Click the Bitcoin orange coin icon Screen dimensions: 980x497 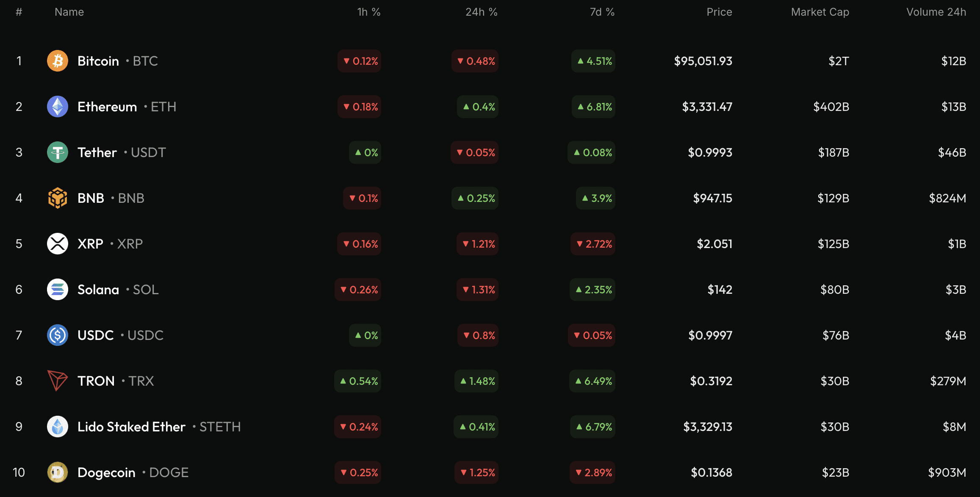[x=58, y=61]
